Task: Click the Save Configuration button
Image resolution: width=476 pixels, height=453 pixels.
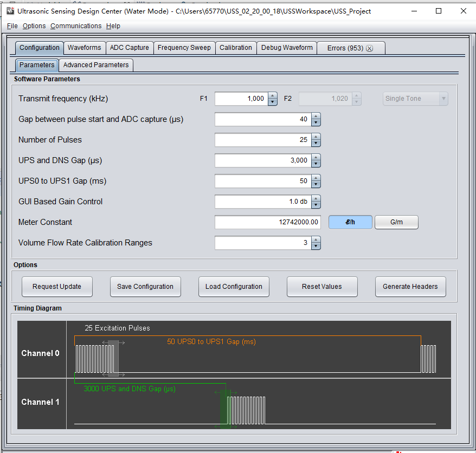Action: 145,287
